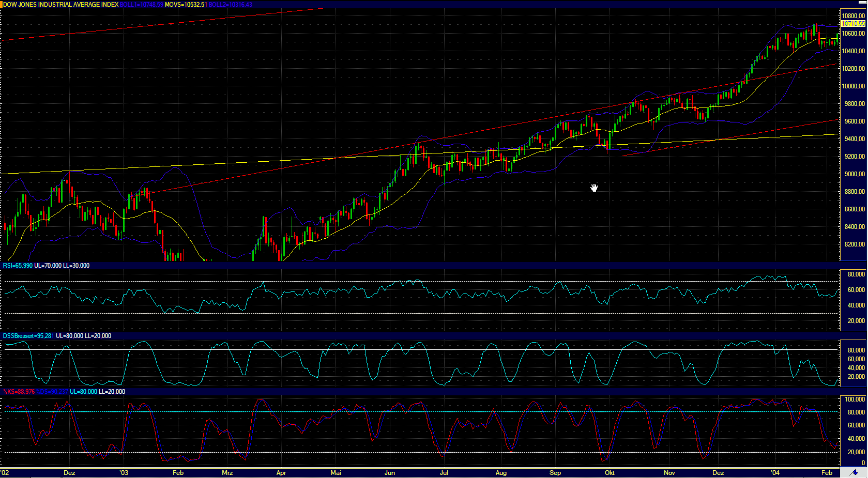Select the DOW JONES INDUSTRIAL AVERAGE INDEX title

coord(61,5)
